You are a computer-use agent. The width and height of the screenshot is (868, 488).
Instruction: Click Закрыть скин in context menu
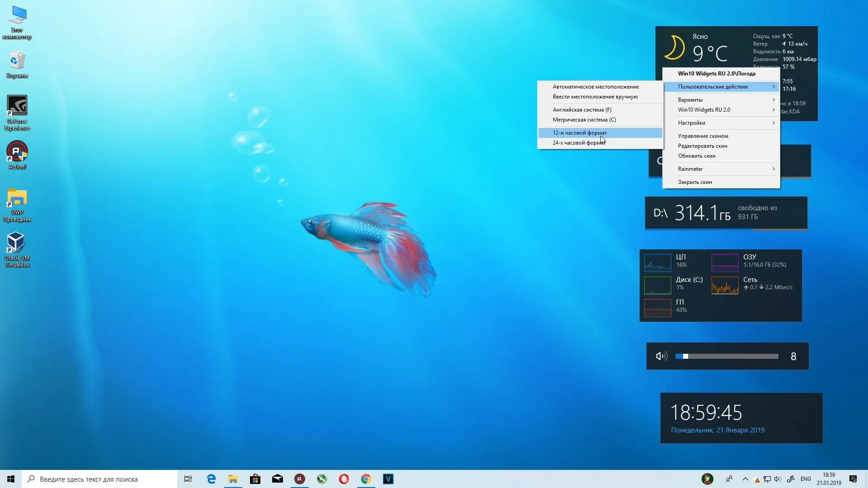695,182
